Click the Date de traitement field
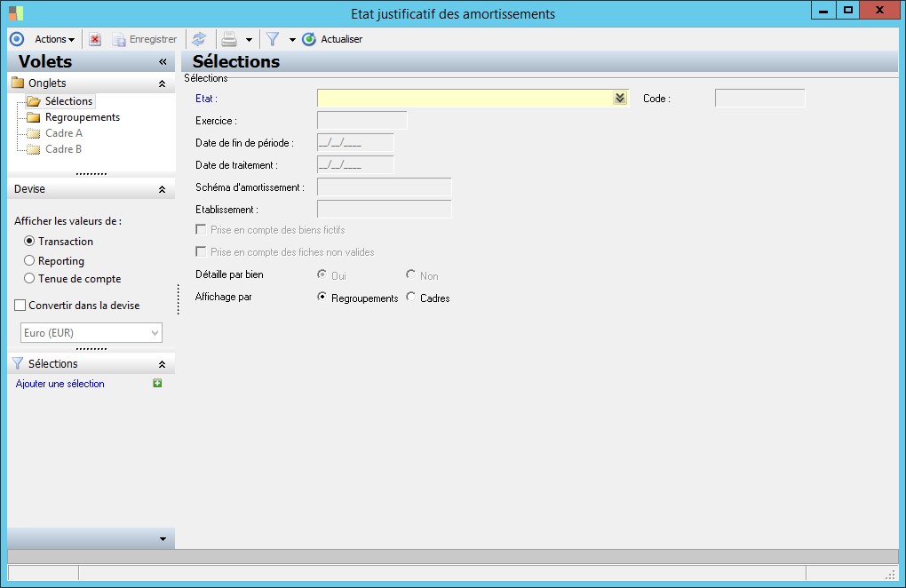Viewport: 906px width, 588px height. point(355,164)
